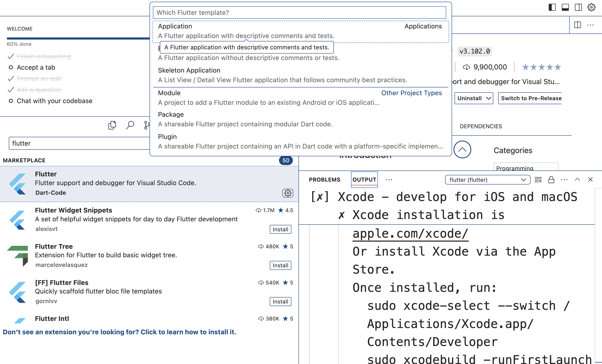Open the Uninstall dropdown arrow
Image resolution: width=602 pixels, height=364 pixels.
(488, 98)
